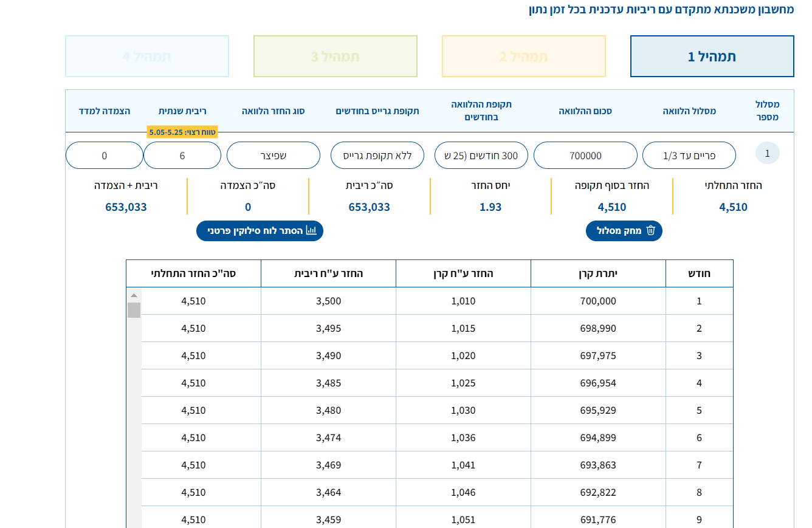Click the חודש column header in the table
Image resolution: width=812 pixels, height=528 pixels.
699,273
